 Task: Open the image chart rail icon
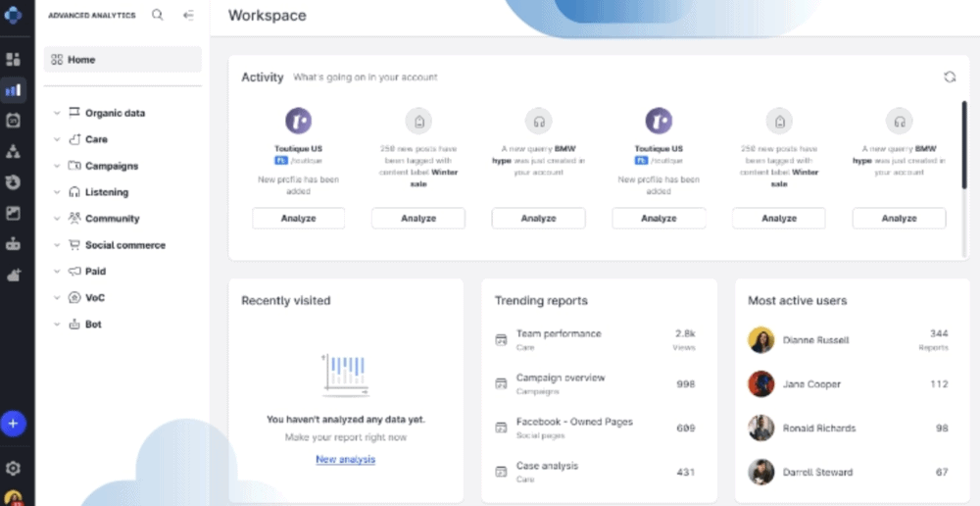point(13,213)
